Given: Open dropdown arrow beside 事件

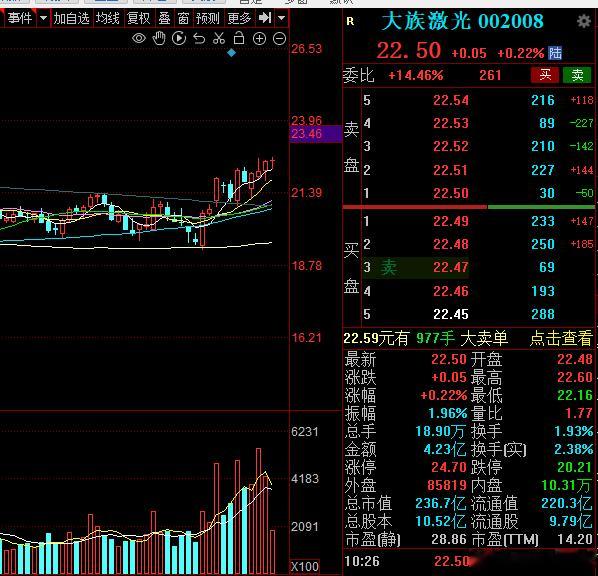Looking at the screenshot, I should click(43, 18).
